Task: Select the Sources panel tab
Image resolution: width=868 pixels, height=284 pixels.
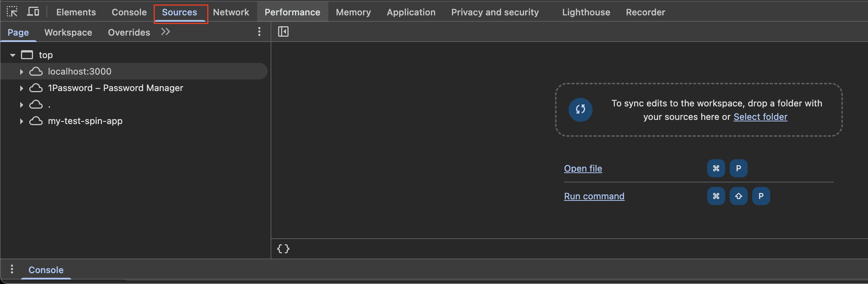Action: tap(180, 12)
